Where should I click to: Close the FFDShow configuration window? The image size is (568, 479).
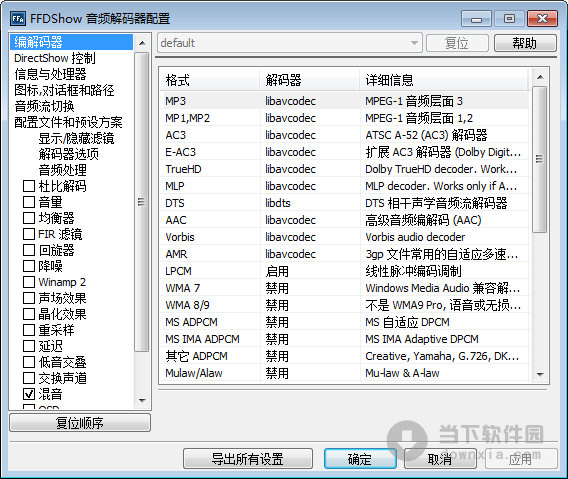point(542,18)
